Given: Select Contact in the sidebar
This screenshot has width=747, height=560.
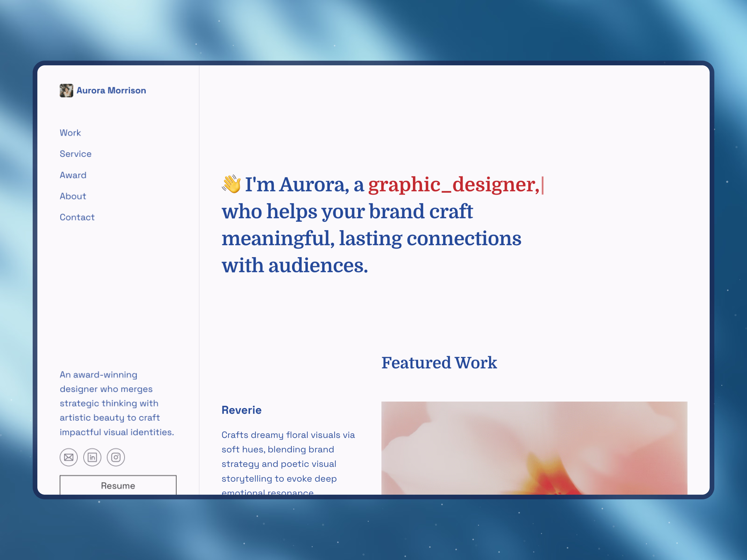Looking at the screenshot, I should pos(77,217).
